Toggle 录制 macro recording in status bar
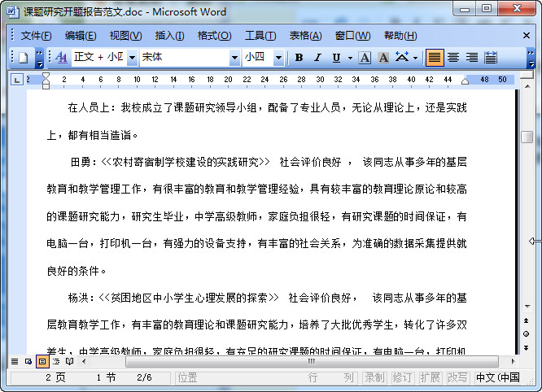The image size is (542, 392). pyautogui.click(x=374, y=377)
